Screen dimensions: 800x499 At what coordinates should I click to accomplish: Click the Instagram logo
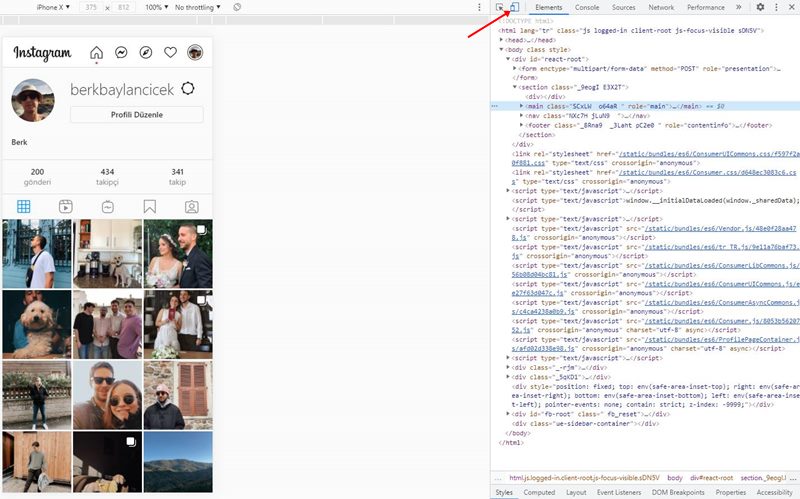pyautogui.click(x=42, y=53)
